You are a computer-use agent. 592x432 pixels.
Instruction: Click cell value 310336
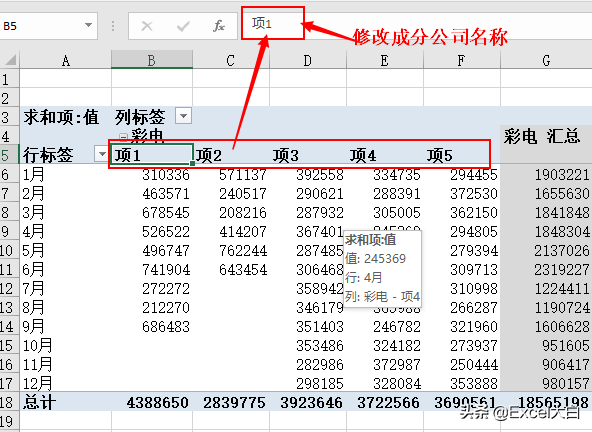coord(166,175)
